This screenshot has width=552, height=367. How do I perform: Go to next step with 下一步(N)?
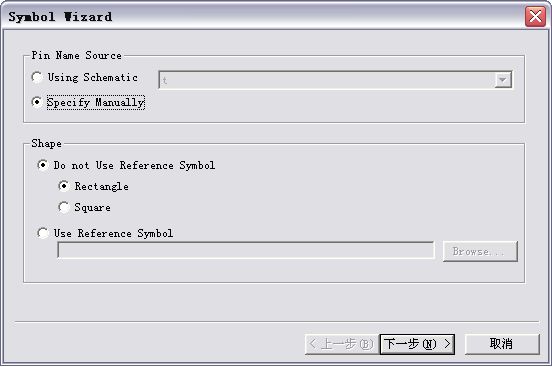coord(417,344)
